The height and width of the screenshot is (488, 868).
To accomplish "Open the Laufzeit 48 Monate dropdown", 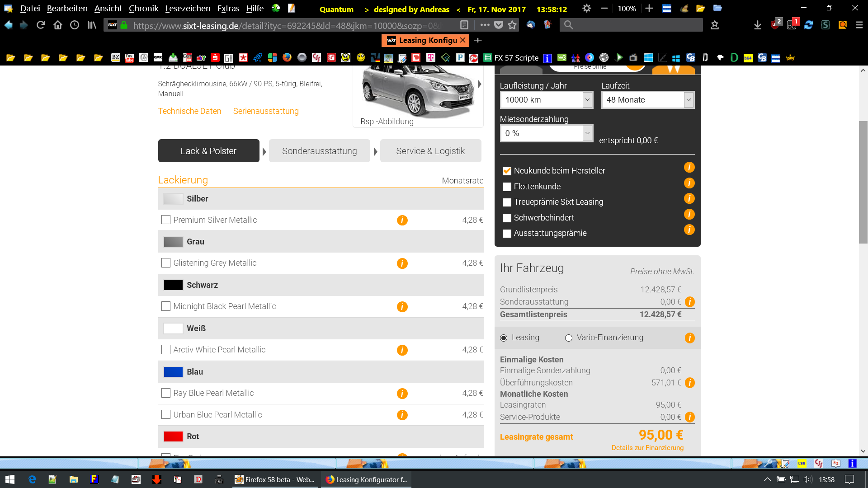I will coord(647,100).
